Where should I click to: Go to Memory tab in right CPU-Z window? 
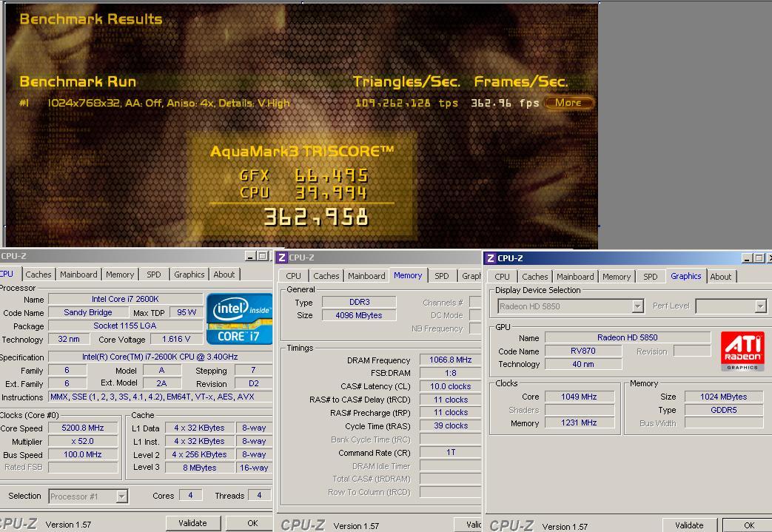617,277
